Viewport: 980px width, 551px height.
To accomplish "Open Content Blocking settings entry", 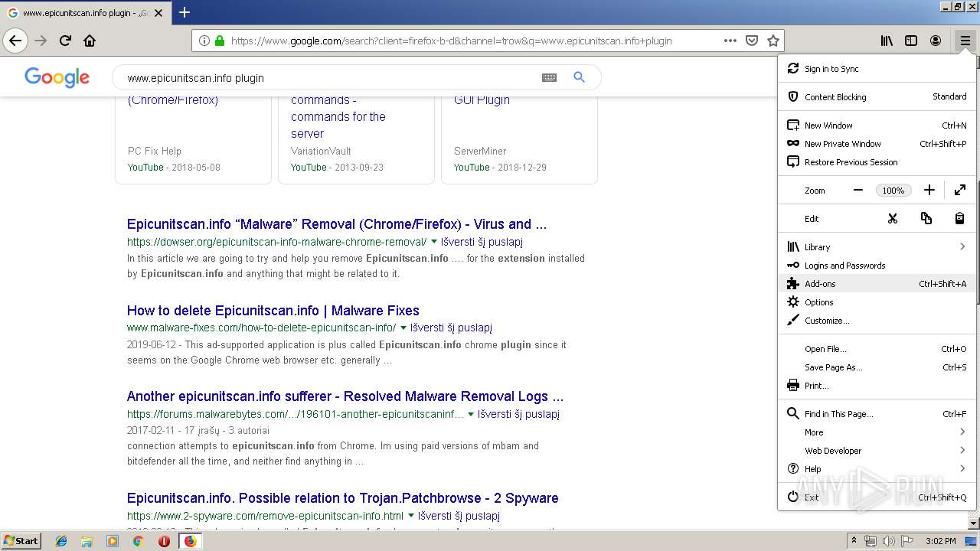I will [x=877, y=97].
